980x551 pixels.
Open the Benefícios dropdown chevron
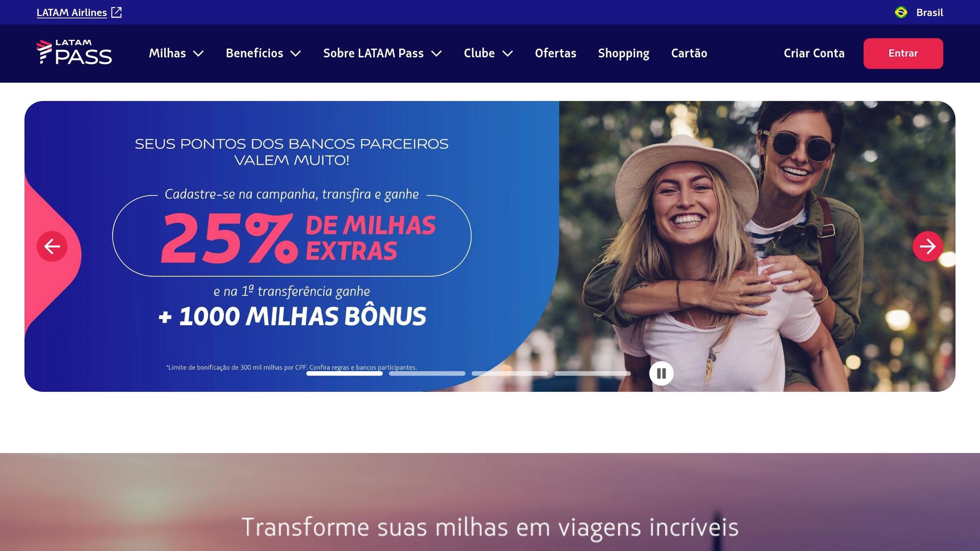[296, 54]
